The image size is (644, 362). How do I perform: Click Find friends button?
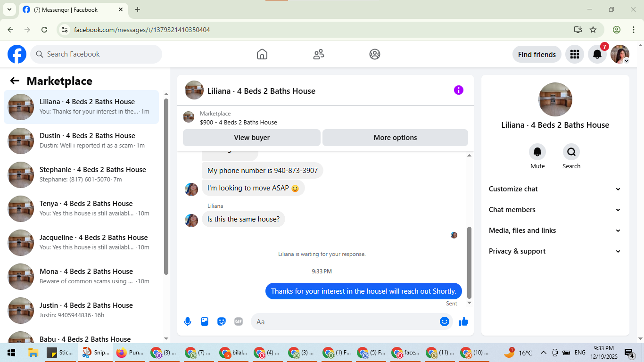(x=537, y=54)
